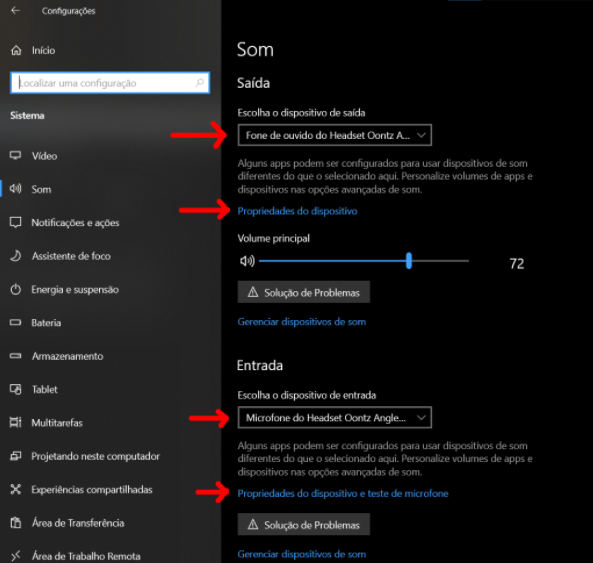Go to the Início home icon
This screenshot has height=563, width=593.
point(16,50)
